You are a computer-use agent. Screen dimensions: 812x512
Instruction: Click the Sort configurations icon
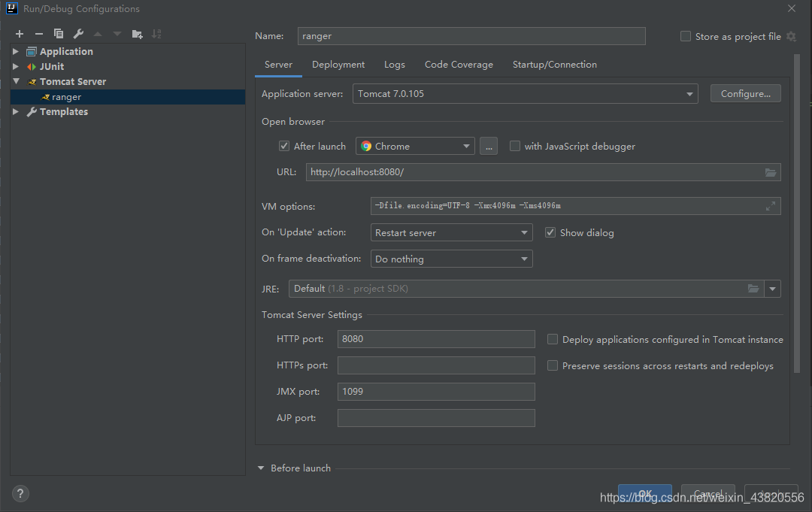tap(156, 34)
